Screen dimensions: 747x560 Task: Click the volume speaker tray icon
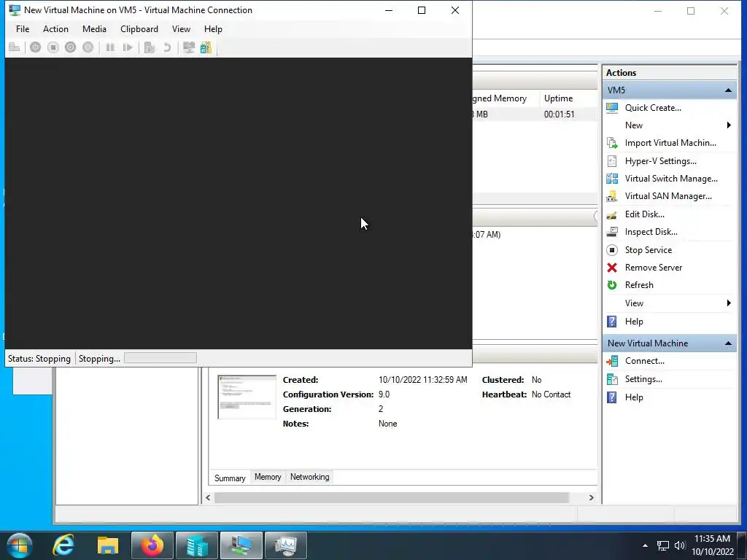680,545
